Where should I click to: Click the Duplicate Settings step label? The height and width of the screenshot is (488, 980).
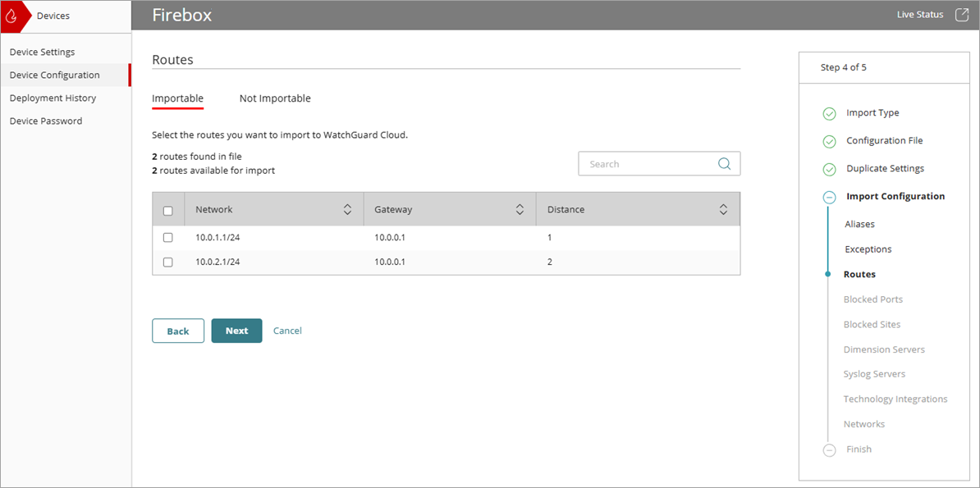tap(885, 169)
